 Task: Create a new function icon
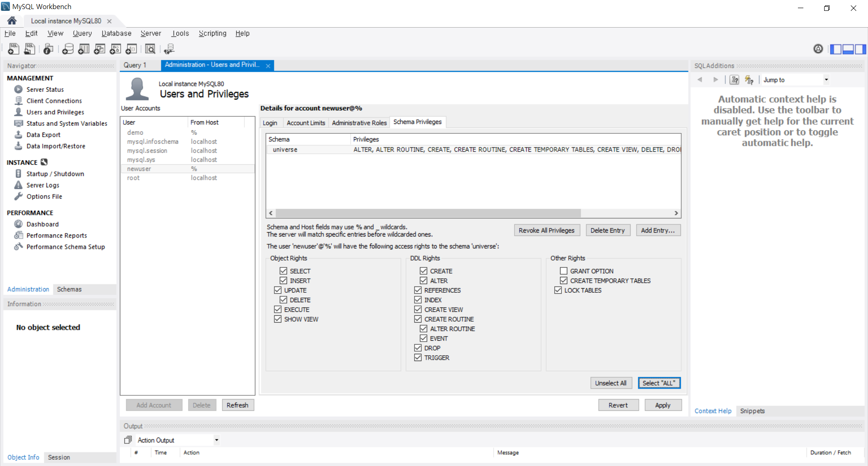coord(131,49)
